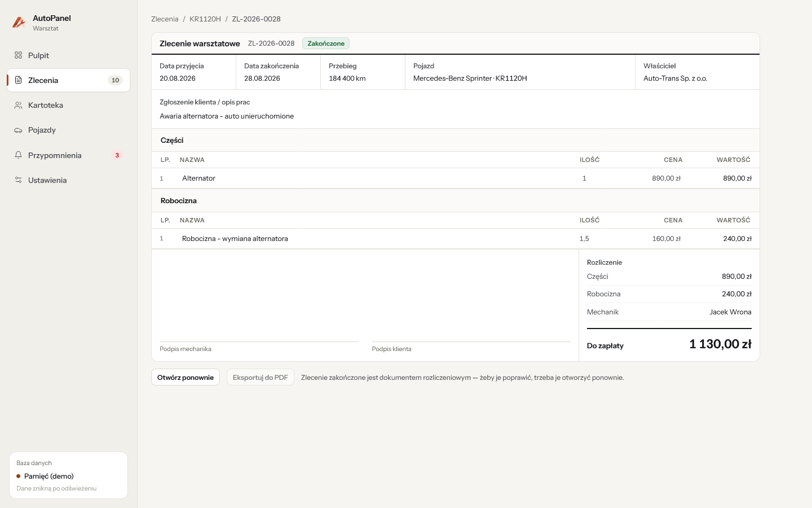Click the Zlecenia count badge 10
812x508 pixels.
point(115,80)
